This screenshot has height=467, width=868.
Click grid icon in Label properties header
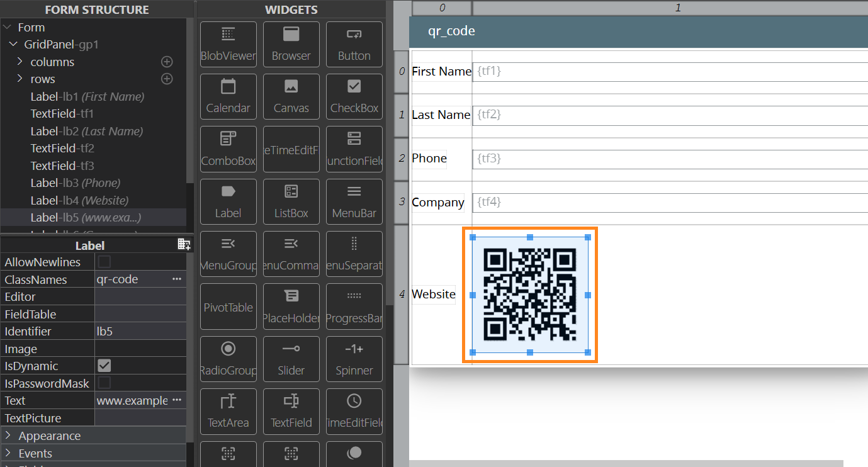tap(184, 245)
